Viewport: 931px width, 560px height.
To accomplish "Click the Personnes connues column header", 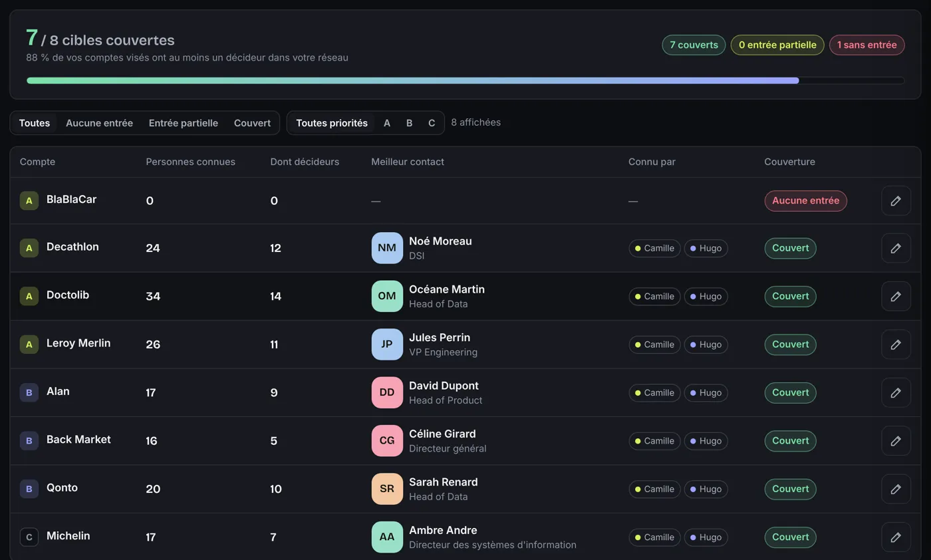I will [190, 162].
